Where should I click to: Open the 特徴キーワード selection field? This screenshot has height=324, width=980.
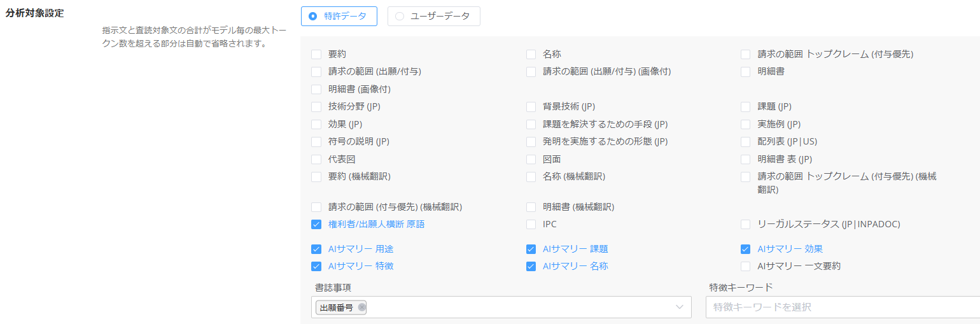[x=840, y=307]
